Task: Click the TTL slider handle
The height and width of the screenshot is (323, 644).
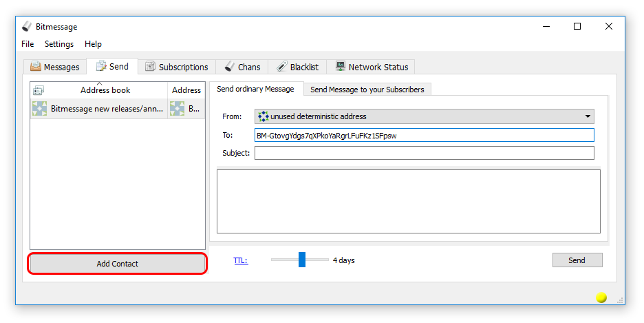Action: (302, 260)
